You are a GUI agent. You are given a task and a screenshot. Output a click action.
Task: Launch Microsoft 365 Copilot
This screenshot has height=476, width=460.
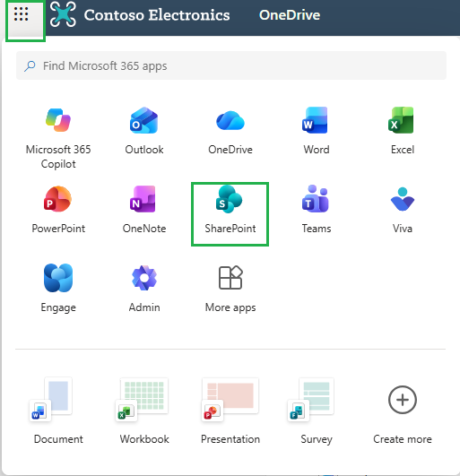[58, 138]
